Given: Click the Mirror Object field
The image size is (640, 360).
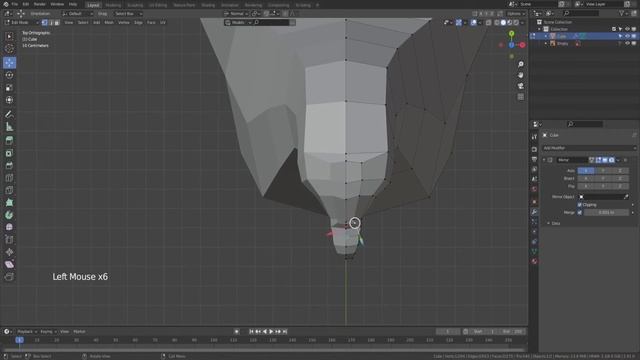Looking at the screenshot, I should [x=604, y=197].
